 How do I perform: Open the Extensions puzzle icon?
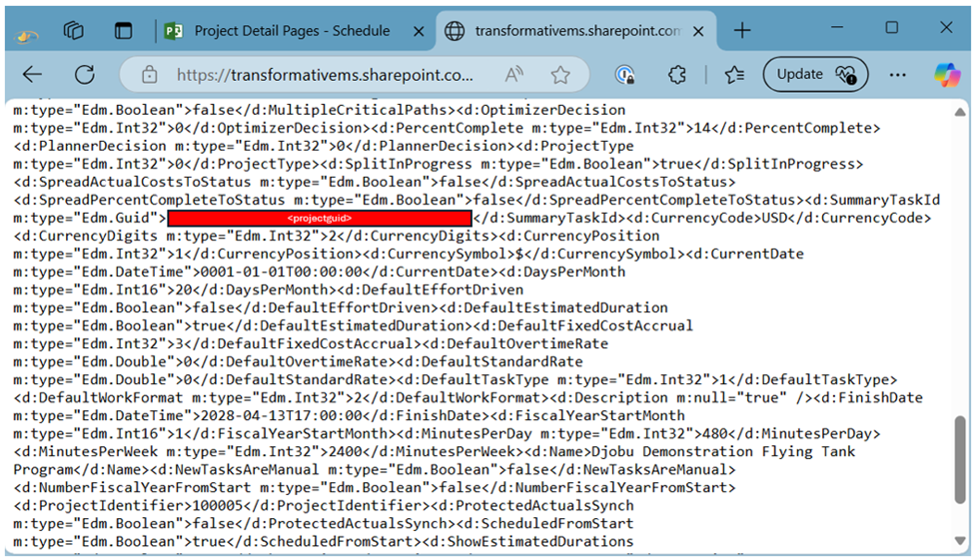point(677,75)
